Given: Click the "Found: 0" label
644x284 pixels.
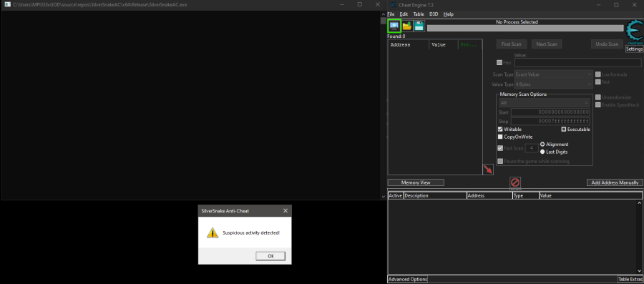Looking at the screenshot, I should tap(396, 36).
